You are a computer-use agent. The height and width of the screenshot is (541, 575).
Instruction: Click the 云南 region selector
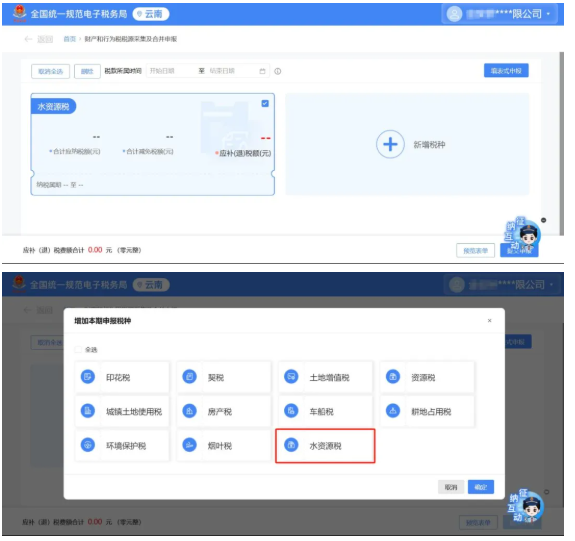[151, 14]
